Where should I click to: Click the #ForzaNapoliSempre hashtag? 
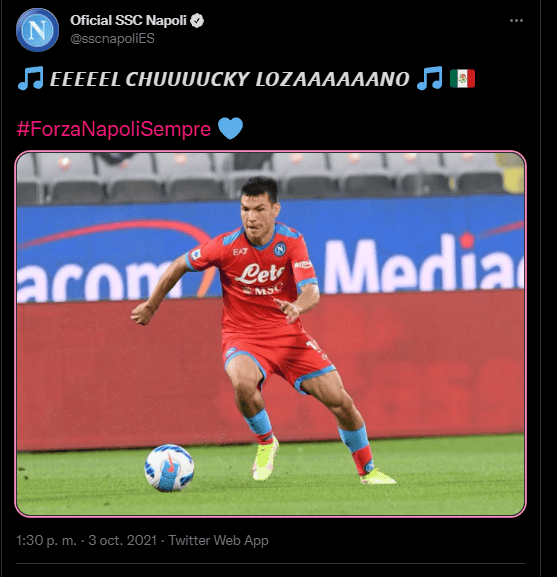(114, 129)
